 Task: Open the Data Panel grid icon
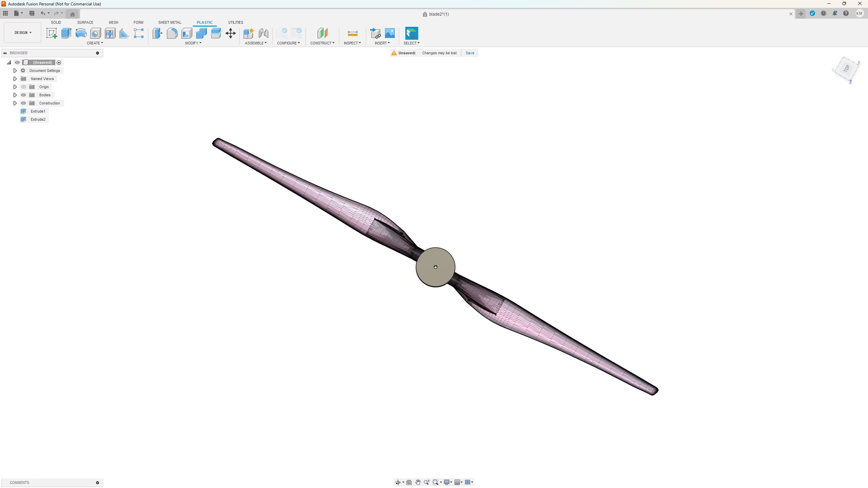(x=5, y=13)
